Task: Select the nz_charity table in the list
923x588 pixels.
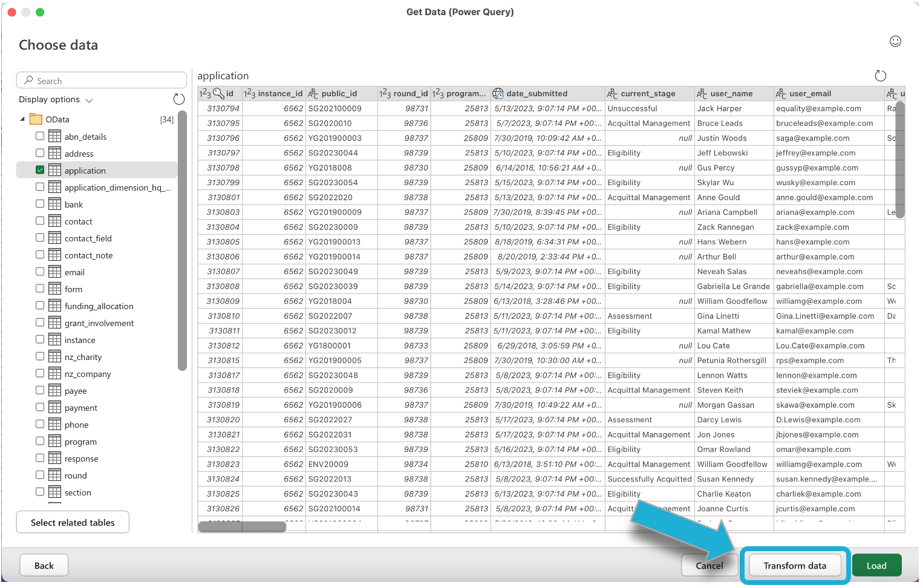Action: click(x=83, y=357)
